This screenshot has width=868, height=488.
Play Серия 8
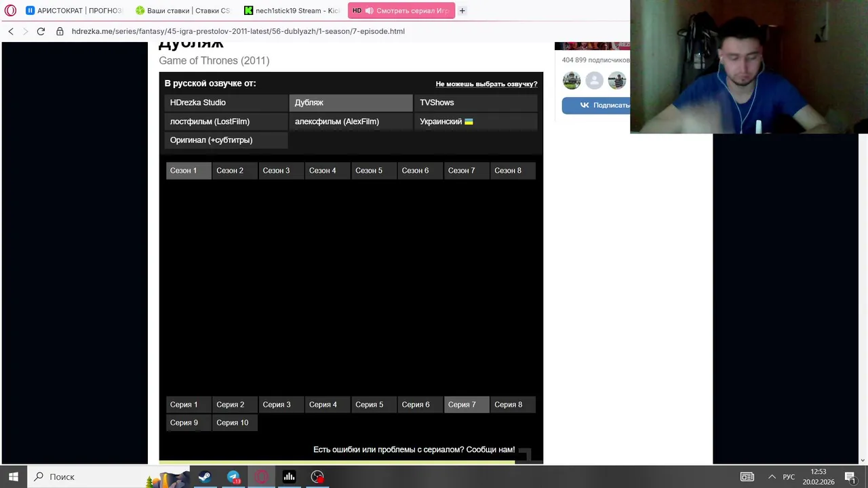[513, 405]
